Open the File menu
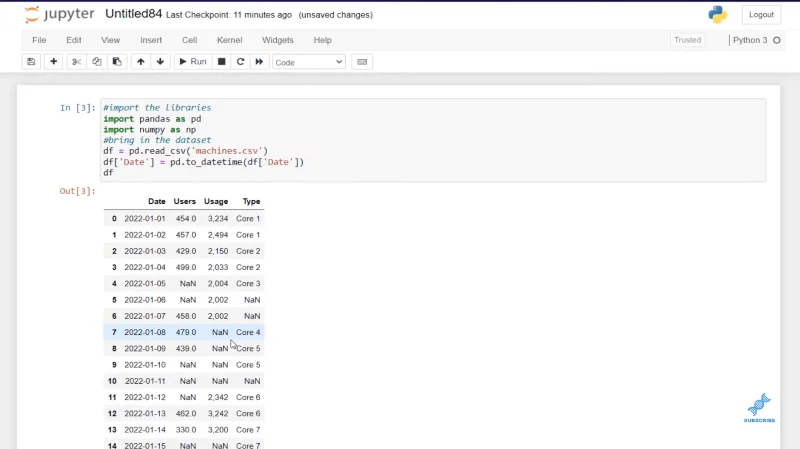Viewport: 800px width, 449px height. (39, 40)
